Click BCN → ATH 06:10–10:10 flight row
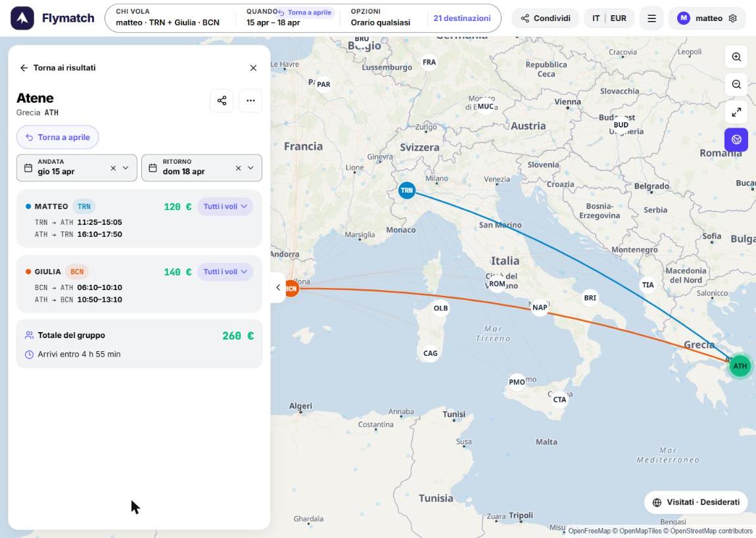This screenshot has width=756, height=538. point(78,287)
